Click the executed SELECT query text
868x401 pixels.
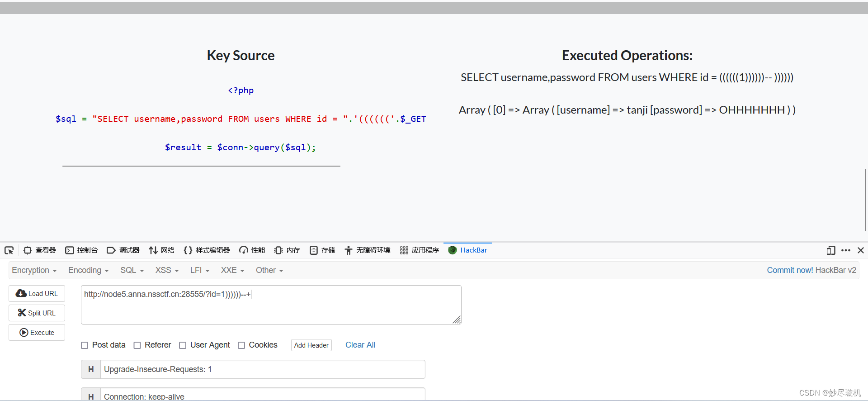point(627,77)
